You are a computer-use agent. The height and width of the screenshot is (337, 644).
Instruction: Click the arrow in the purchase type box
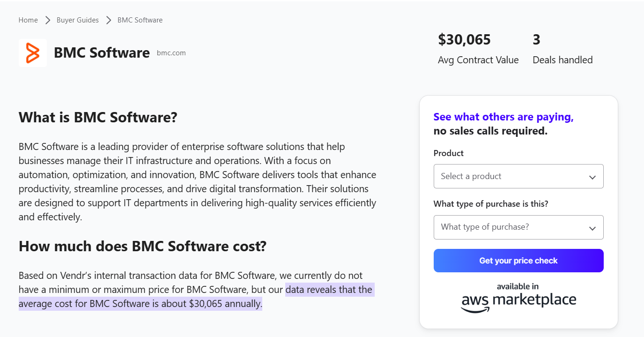[592, 228]
